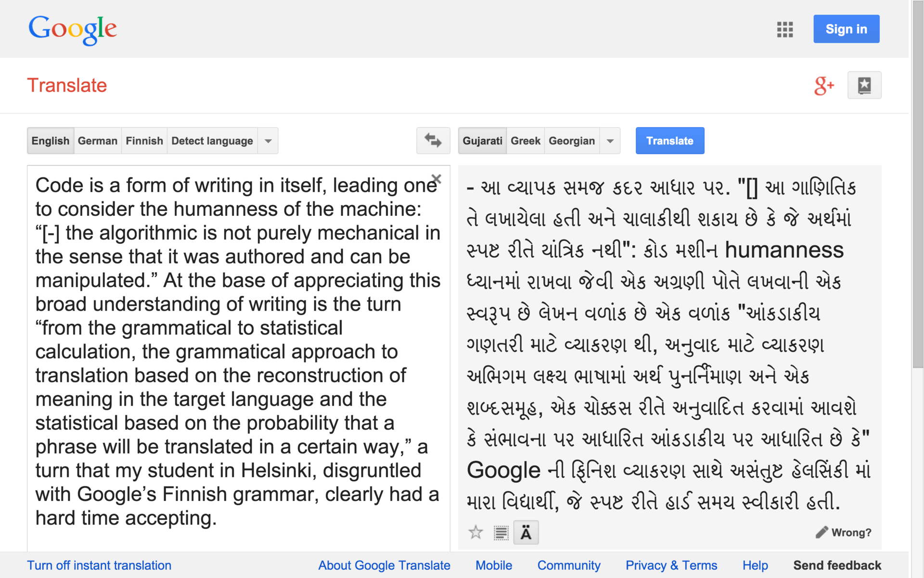Click the select all text icon
Screen dimensions: 924x578
[x=501, y=532]
